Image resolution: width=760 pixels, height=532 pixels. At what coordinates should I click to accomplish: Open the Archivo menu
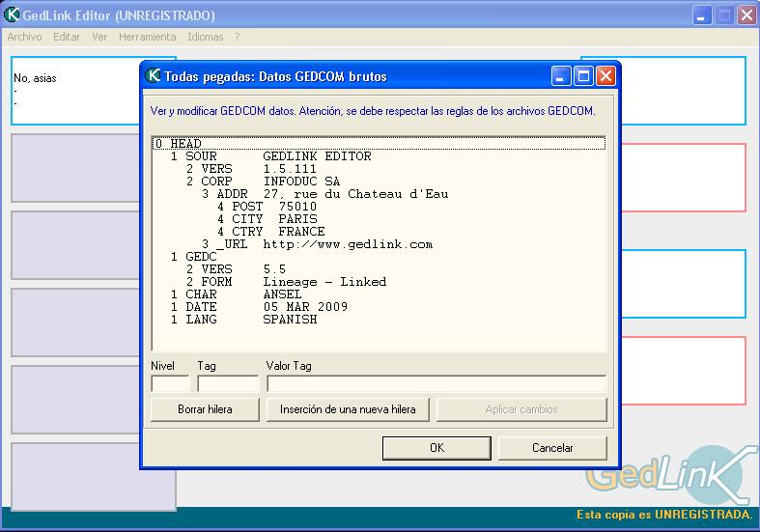click(x=24, y=37)
